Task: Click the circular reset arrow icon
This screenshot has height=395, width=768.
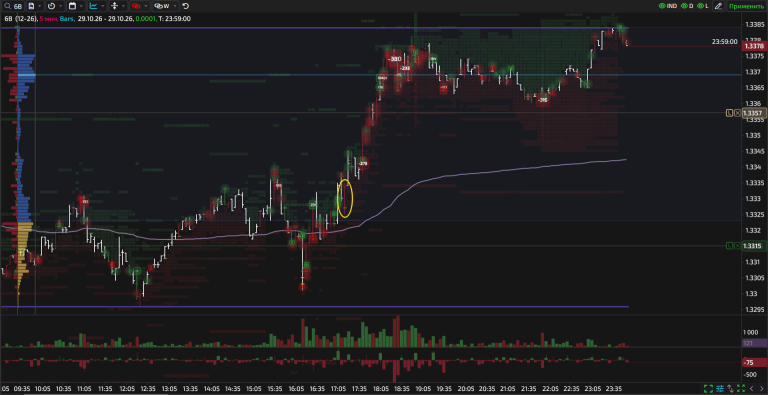Action: click(185, 6)
